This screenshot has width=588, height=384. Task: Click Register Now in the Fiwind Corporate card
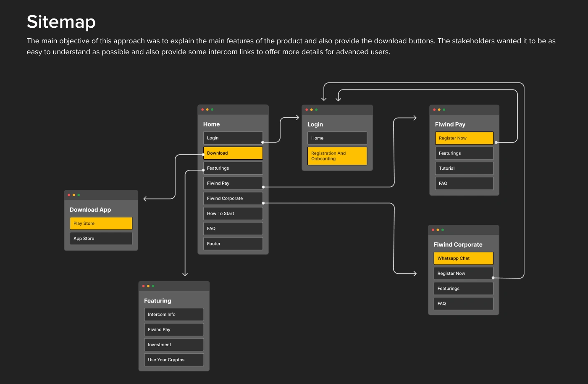(463, 273)
